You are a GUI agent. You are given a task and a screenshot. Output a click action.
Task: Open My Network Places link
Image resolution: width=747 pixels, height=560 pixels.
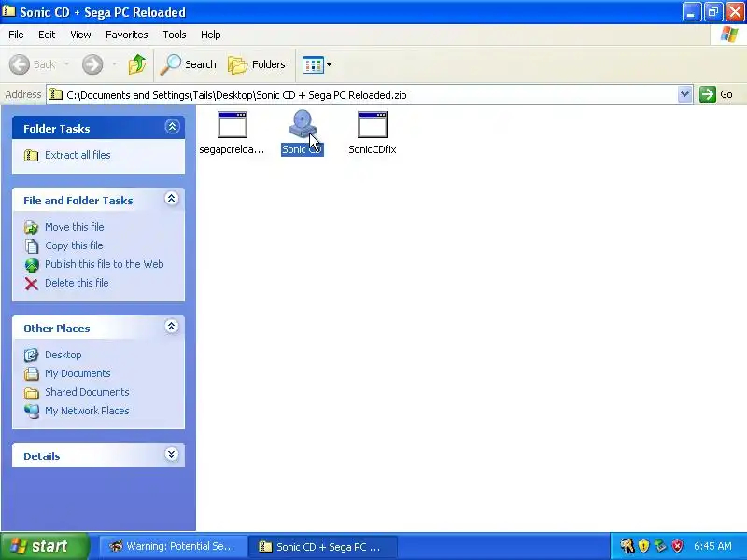point(87,411)
